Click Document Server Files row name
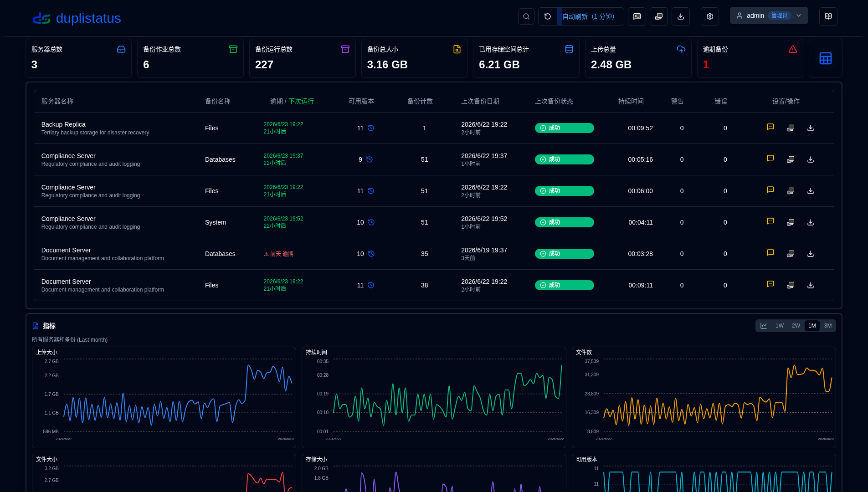 66,282
